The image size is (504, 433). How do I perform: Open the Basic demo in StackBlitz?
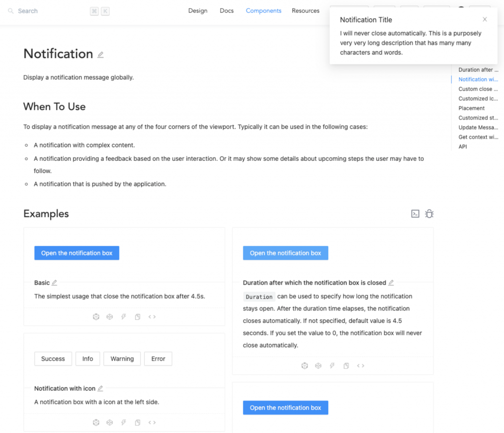[124, 317]
